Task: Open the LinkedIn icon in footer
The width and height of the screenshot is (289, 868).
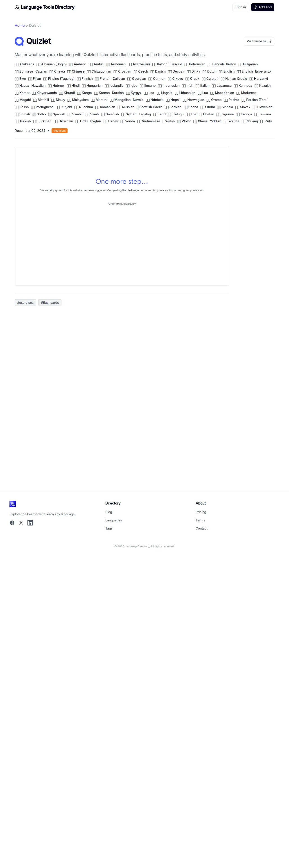Action: (x=30, y=523)
